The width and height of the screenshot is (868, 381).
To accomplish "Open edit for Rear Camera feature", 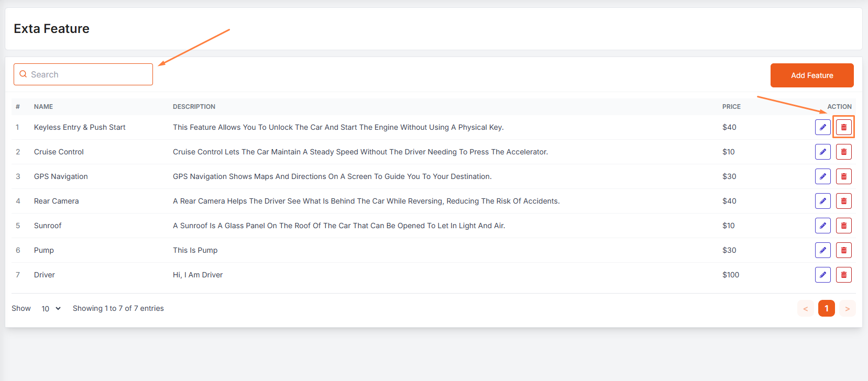I will pos(822,201).
